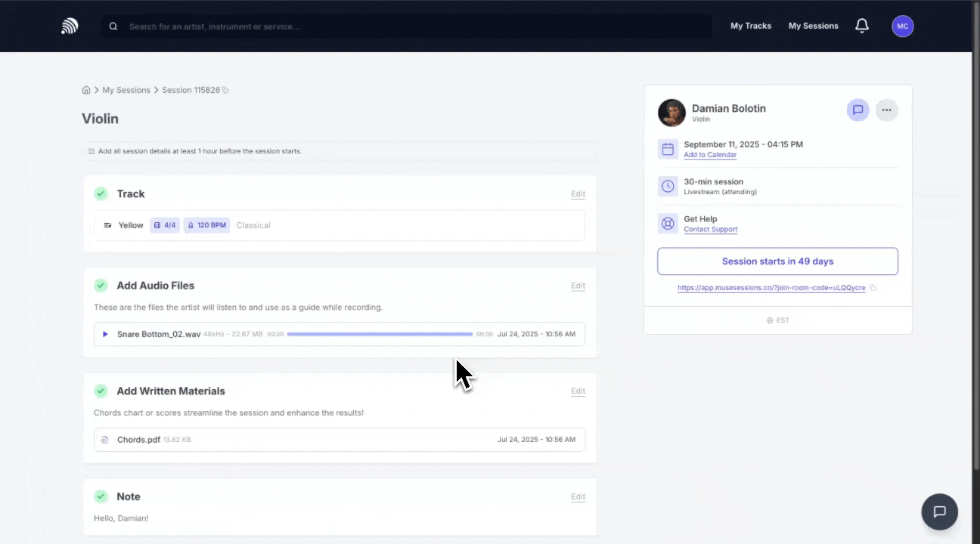980x544 pixels.
Task: Open the notifications bell
Action: pos(862,26)
